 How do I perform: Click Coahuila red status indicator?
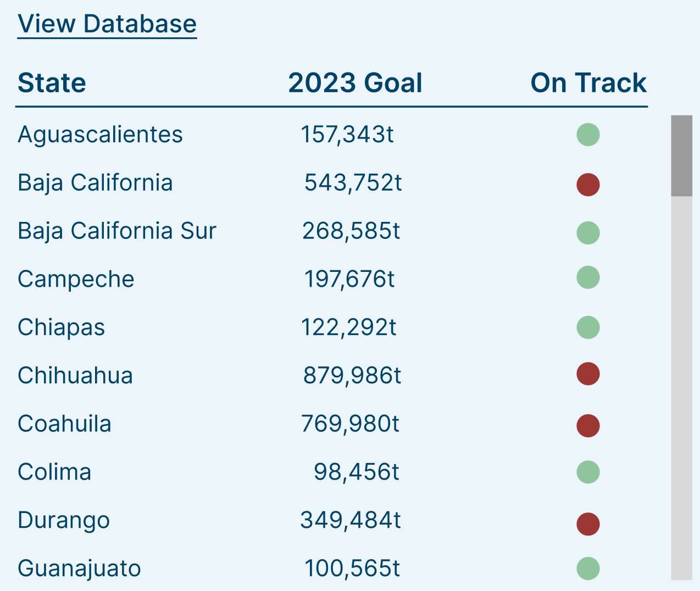(588, 426)
